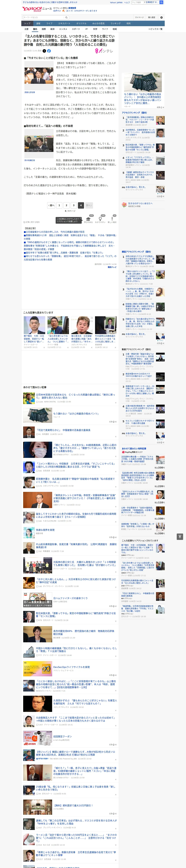Share the article on X
This screenshot has height=868, width=186.
pos(44,51)
